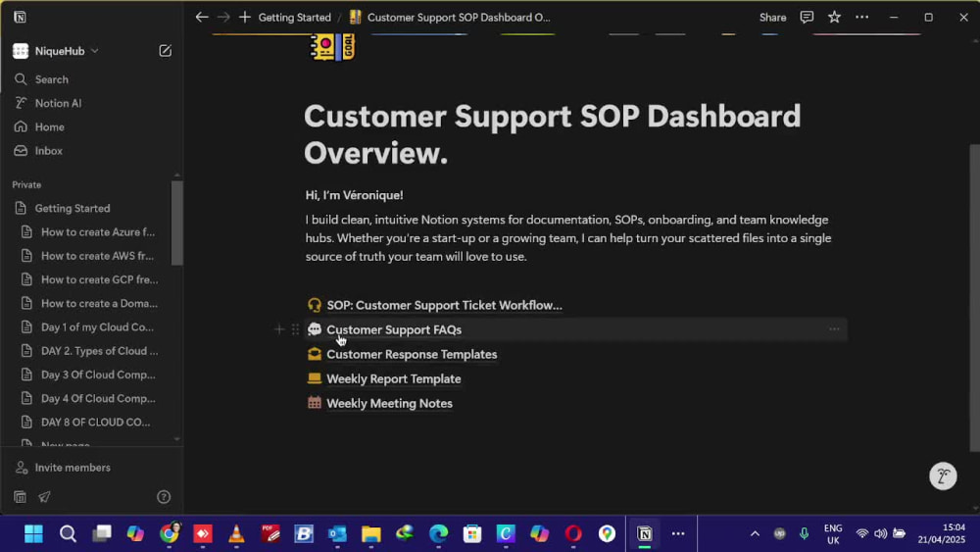This screenshot has width=980, height=552.
Task: Open the help question mark icon
Action: pos(164,497)
